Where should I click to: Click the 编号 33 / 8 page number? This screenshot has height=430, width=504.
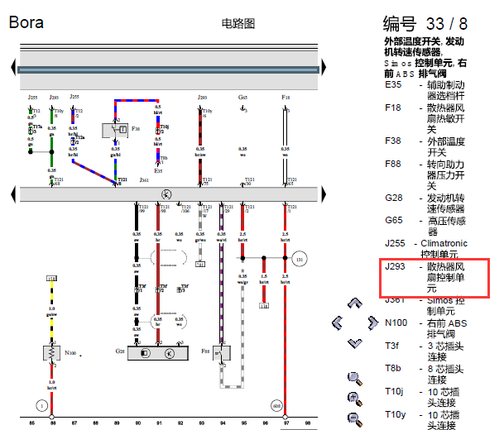(425, 24)
